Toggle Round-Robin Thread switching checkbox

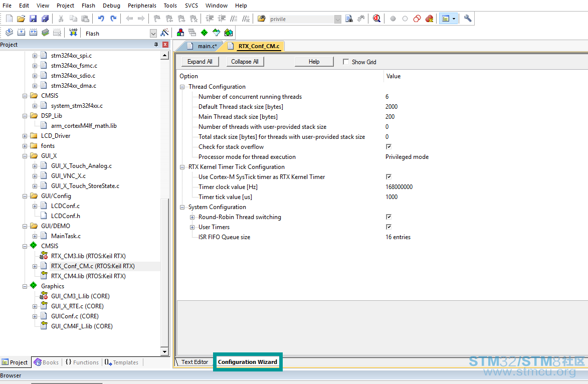(x=388, y=217)
